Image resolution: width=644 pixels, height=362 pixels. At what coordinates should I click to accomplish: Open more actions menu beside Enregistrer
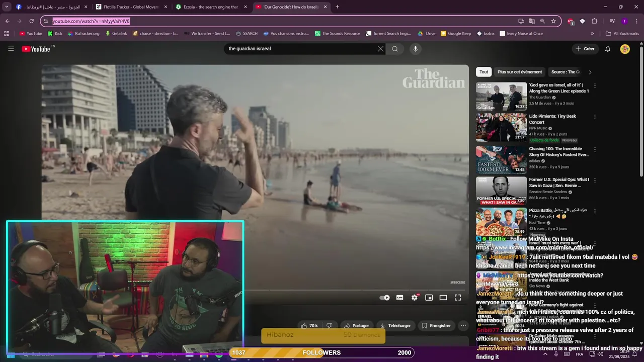(x=463, y=326)
